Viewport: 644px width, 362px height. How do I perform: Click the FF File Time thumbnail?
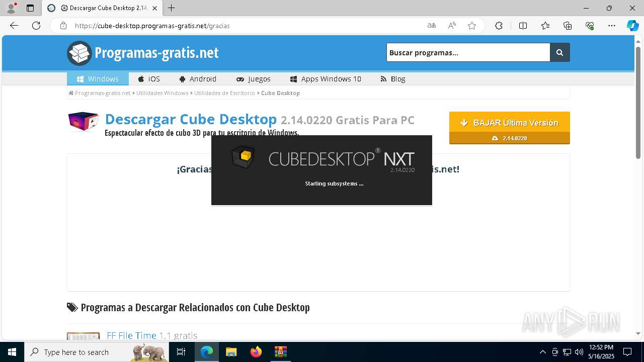pos(83,336)
